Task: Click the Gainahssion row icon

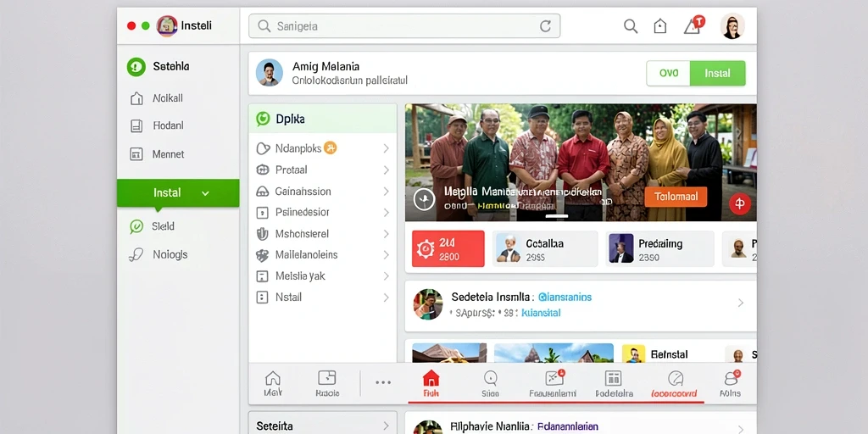Action: [263, 192]
